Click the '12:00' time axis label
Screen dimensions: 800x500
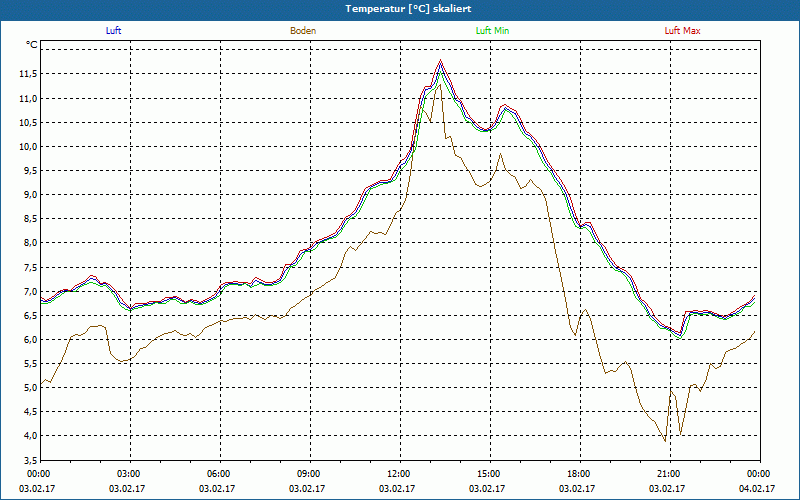(400, 474)
